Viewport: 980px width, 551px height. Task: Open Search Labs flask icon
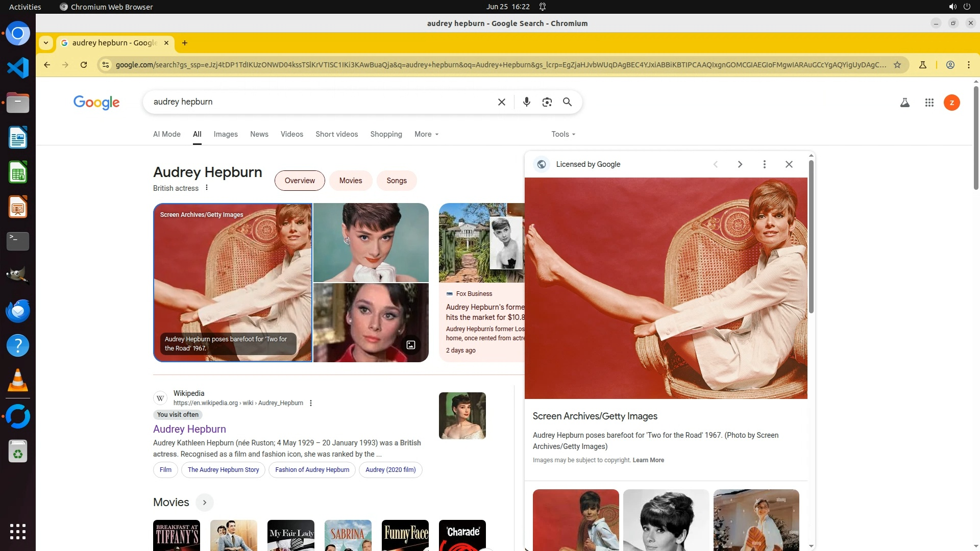pyautogui.click(x=904, y=103)
